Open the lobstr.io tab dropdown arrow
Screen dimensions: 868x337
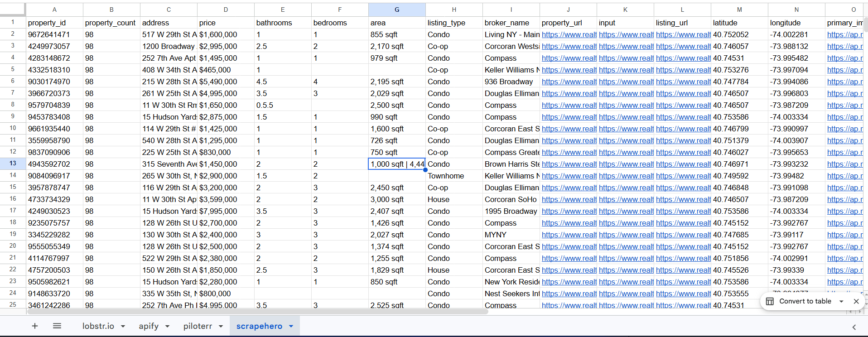123,327
